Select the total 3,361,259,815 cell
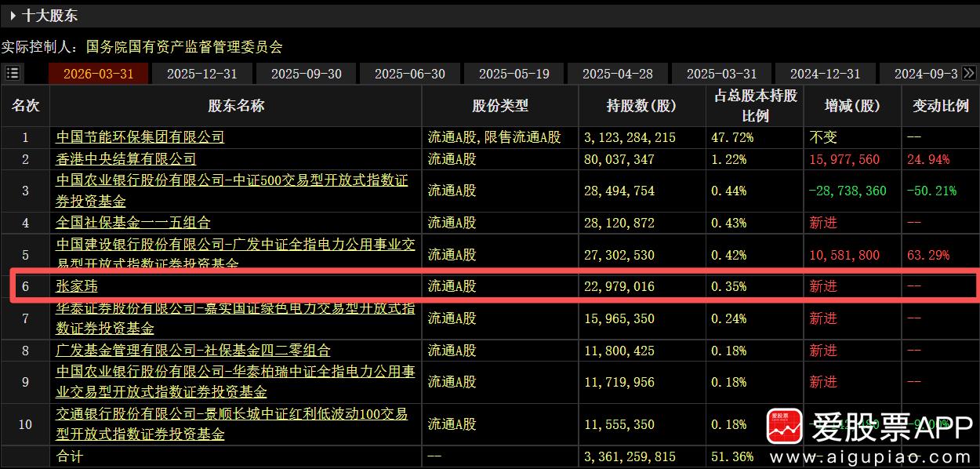 pyautogui.click(x=630, y=456)
